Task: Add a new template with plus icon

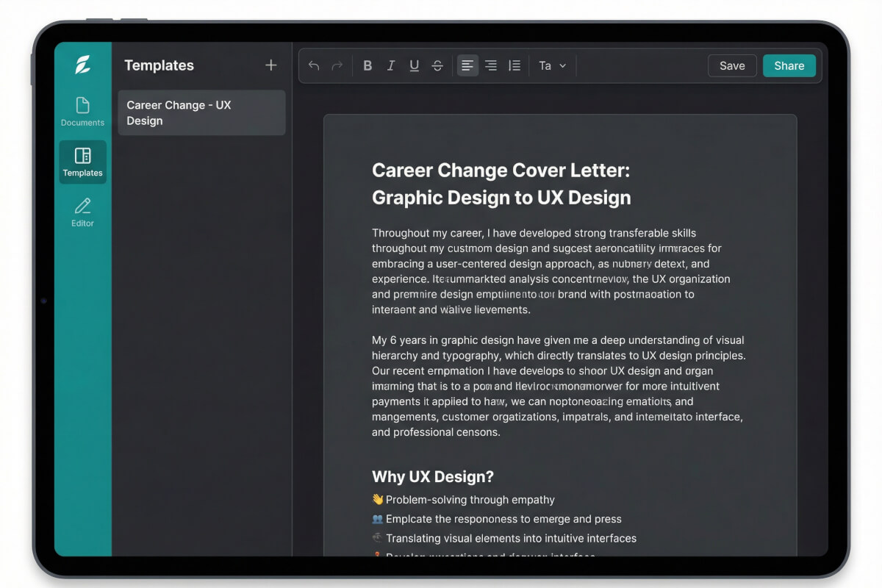Action: coord(271,65)
